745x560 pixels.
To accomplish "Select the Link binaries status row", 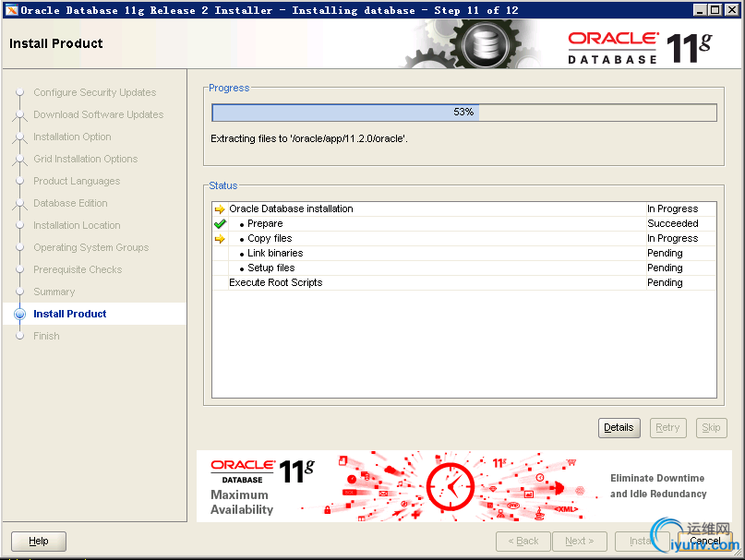I will (x=463, y=253).
